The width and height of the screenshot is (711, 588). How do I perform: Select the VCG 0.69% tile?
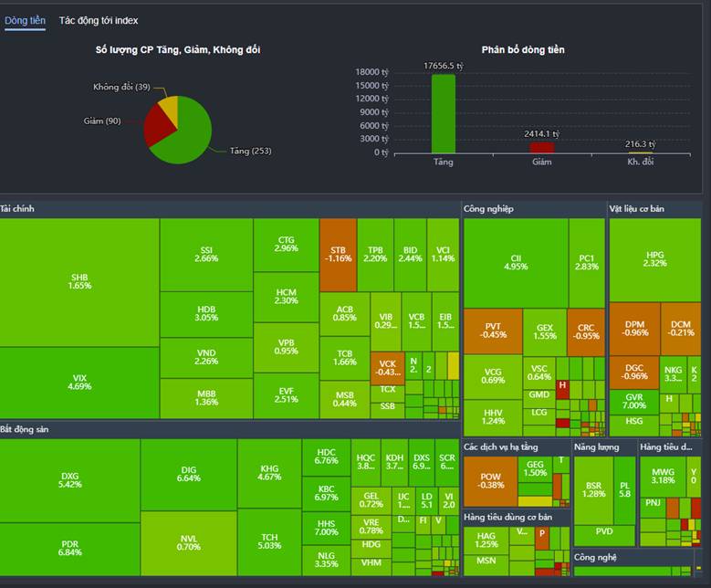pos(493,376)
